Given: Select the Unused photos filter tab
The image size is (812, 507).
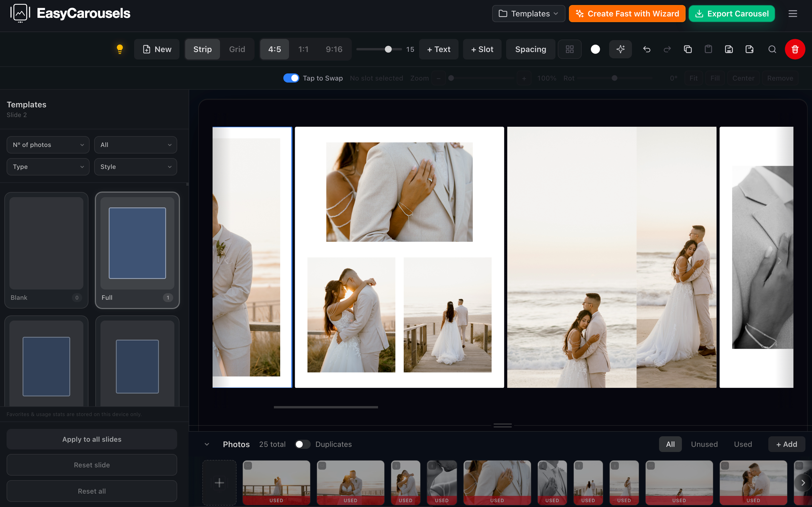Looking at the screenshot, I should (704, 444).
